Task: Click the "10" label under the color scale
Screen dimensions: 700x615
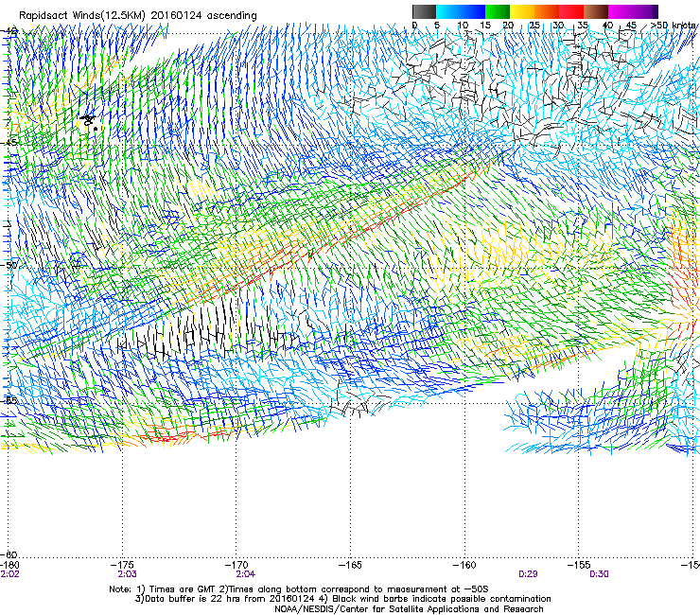Action: tap(463, 25)
